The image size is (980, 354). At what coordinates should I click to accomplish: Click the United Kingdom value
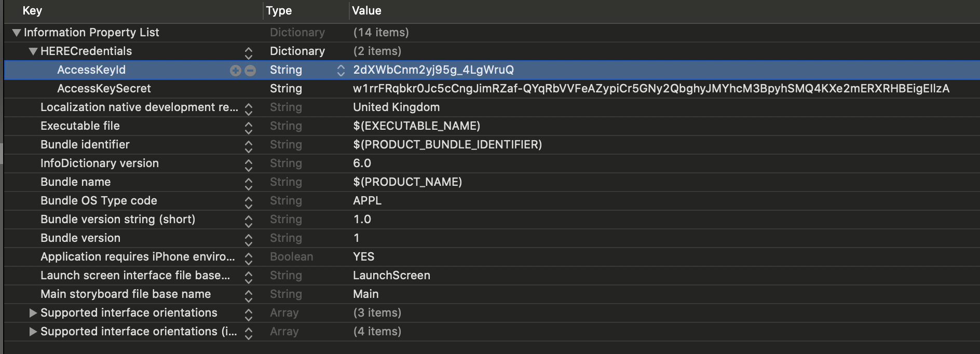coord(396,107)
